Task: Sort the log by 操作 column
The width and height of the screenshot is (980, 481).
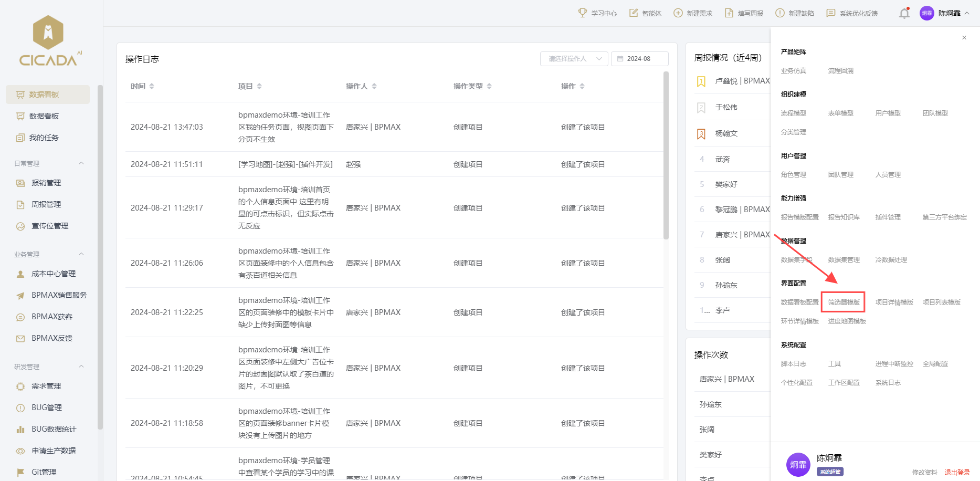Action: click(582, 86)
